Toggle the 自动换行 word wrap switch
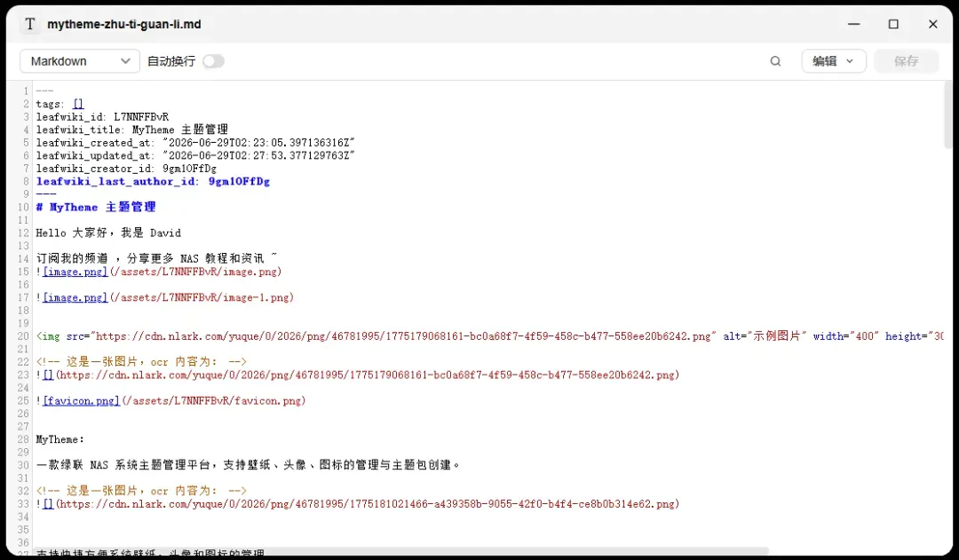The width and height of the screenshot is (959, 560). pos(213,61)
